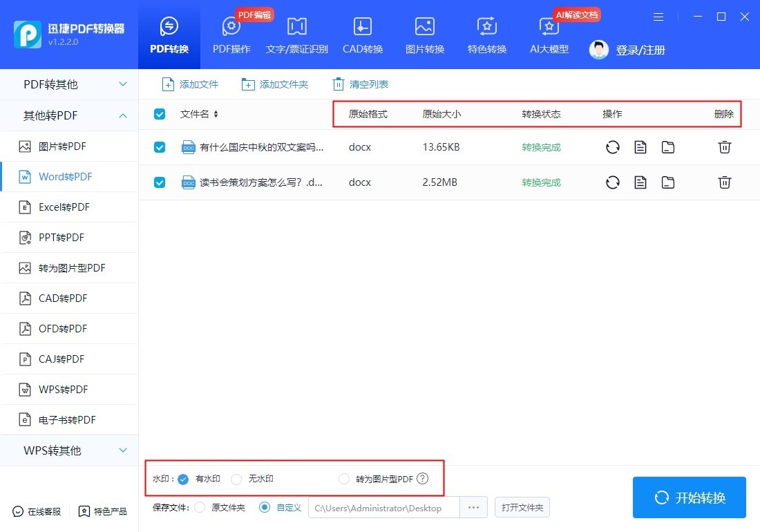Toggle the select-all checkbox in header row
The image size is (760, 532).
coord(160,114)
